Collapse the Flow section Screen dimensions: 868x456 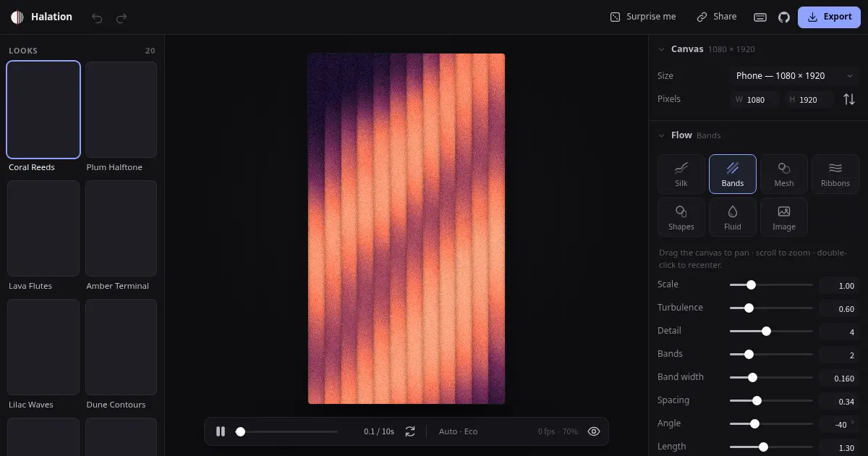tap(661, 135)
